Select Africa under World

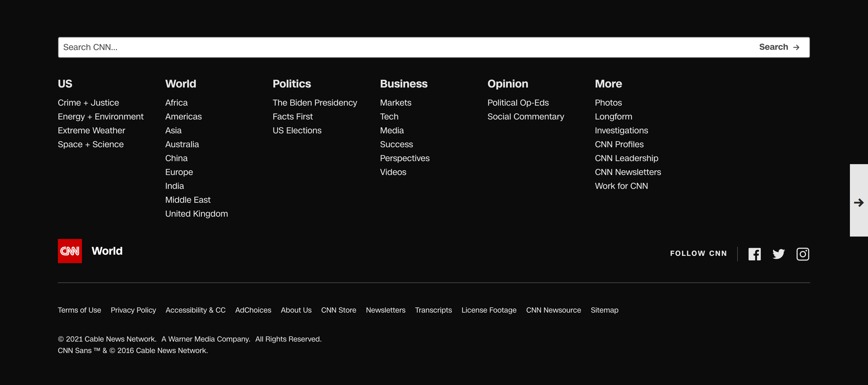pyautogui.click(x=176, y=103)
